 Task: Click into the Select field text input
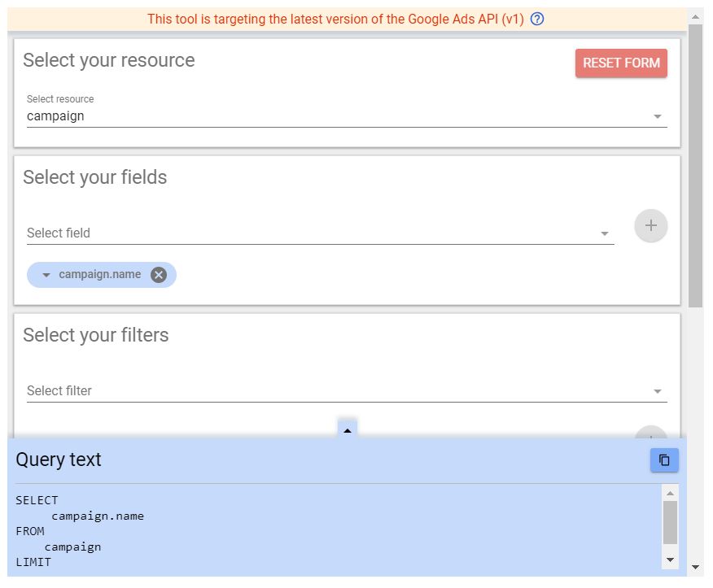tap(309, 233)
